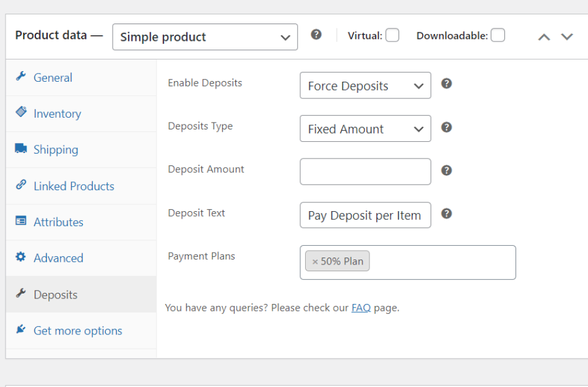The image size is (588, 387).
Task: Open the product type dropdown showing Simple product
Action: click(x=205, y=37)
